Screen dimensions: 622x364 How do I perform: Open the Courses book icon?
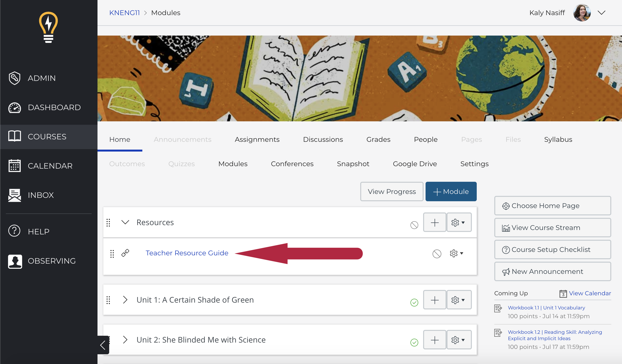15,136
